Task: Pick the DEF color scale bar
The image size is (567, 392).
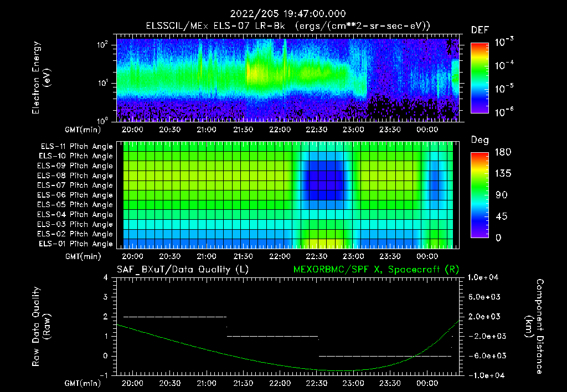Action: coord(480,78)
